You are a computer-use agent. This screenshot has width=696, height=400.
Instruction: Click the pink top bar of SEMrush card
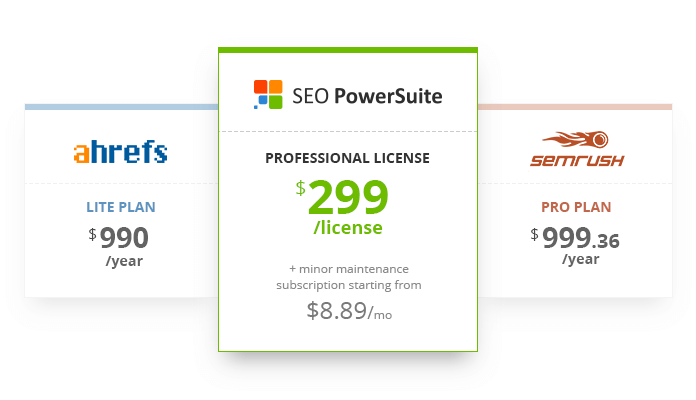pyautogui.click(x=575, y=107)
